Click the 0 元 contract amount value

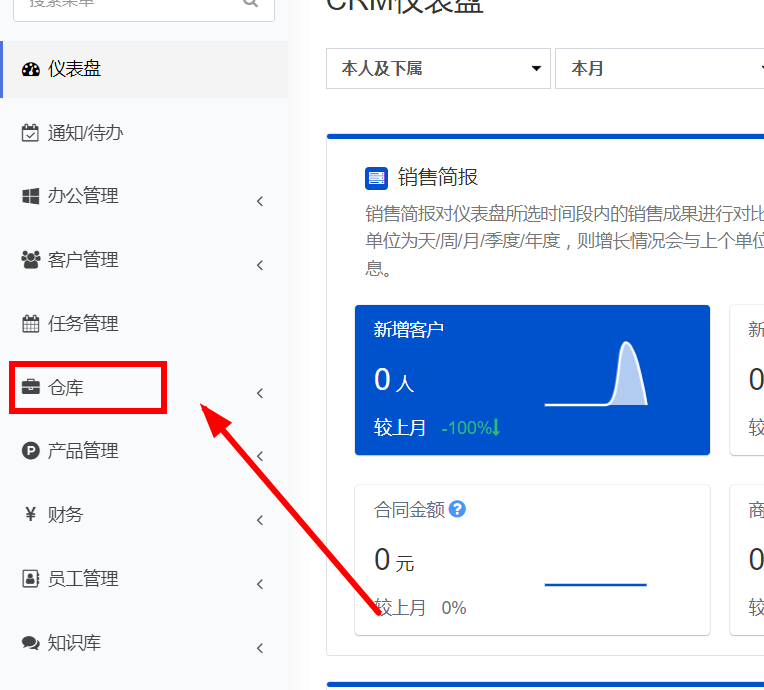[394, 560]
